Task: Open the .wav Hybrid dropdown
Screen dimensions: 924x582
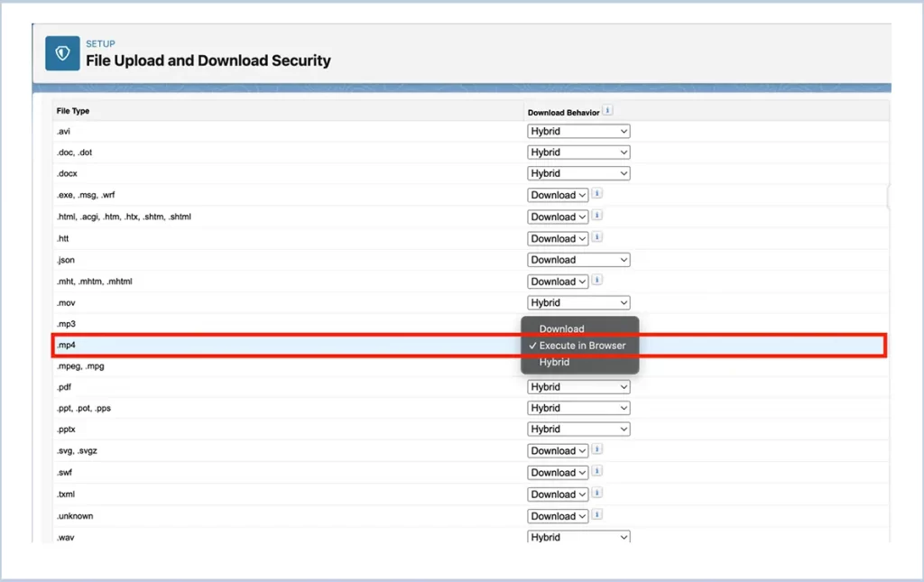Action: pos(578,537)
